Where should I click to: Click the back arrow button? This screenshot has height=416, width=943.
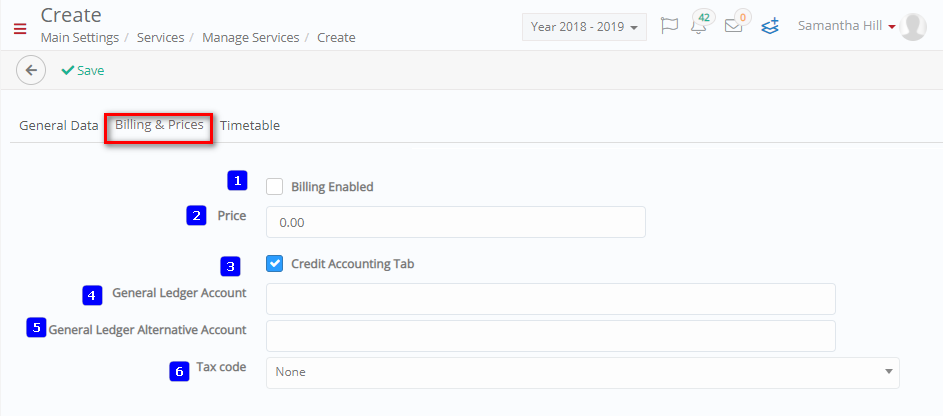pyautogui.click(x=31, y=70)
